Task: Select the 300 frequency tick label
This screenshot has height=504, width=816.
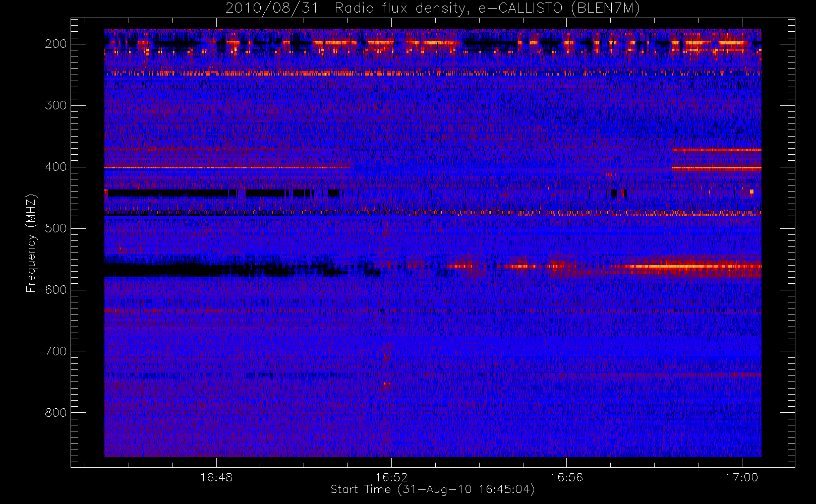Action: click(56, 105)
